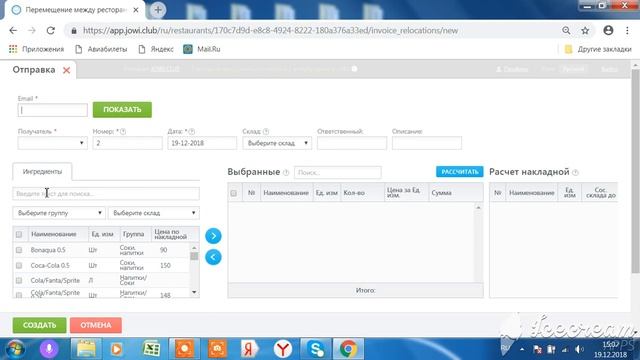Reload the page with refresh icon

[x=51, y=31]
